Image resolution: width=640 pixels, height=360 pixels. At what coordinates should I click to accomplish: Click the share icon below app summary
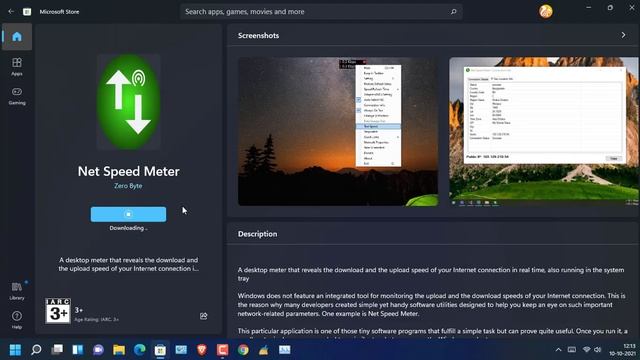[x=203, y=316]
